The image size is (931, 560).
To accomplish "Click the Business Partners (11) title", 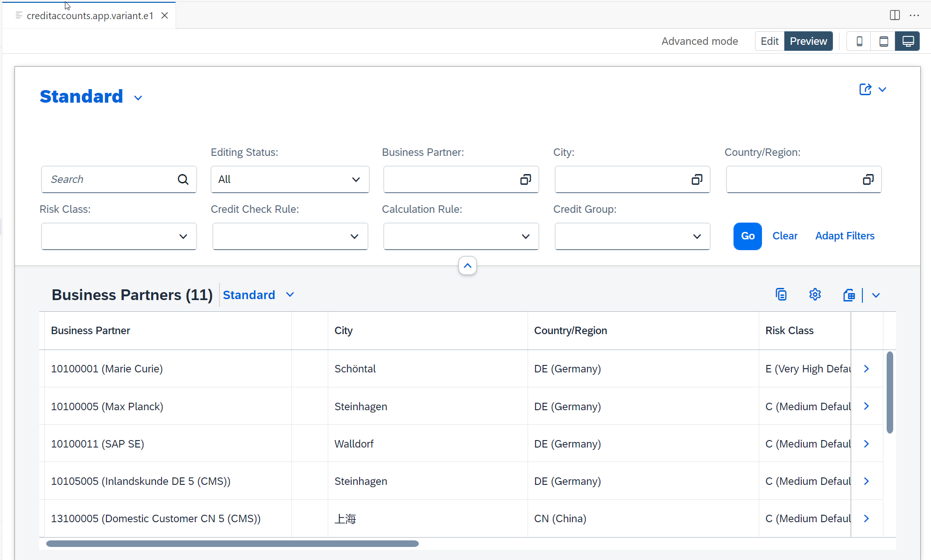I will pyautogui.click(x=132, y=295).
